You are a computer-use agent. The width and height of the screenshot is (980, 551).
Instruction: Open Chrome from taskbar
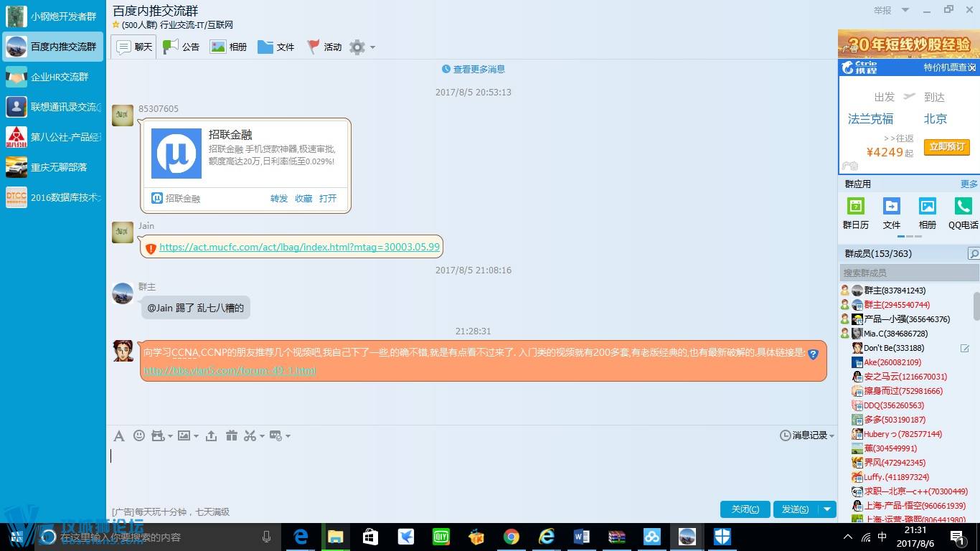pos(511,537)
